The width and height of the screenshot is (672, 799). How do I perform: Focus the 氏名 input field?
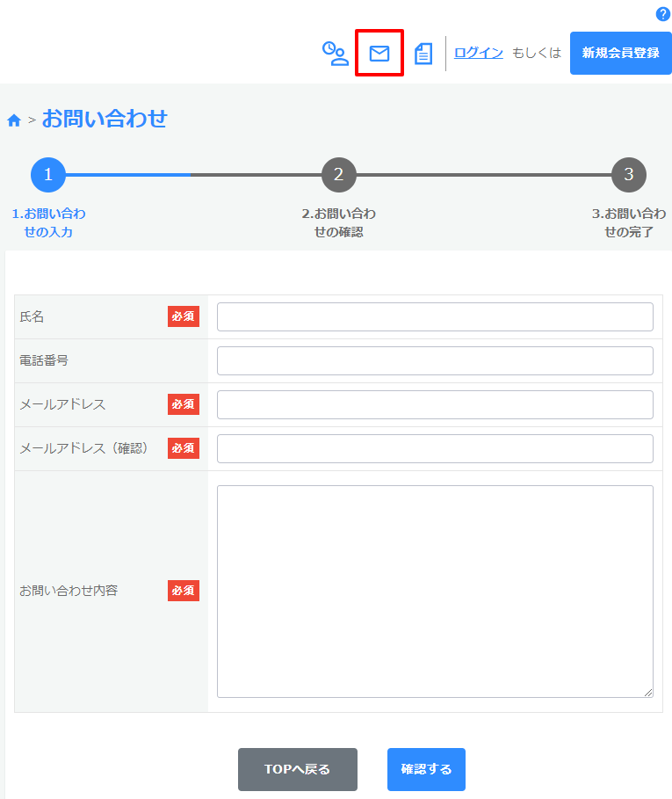pyautogui.click(x=435, y=317)
